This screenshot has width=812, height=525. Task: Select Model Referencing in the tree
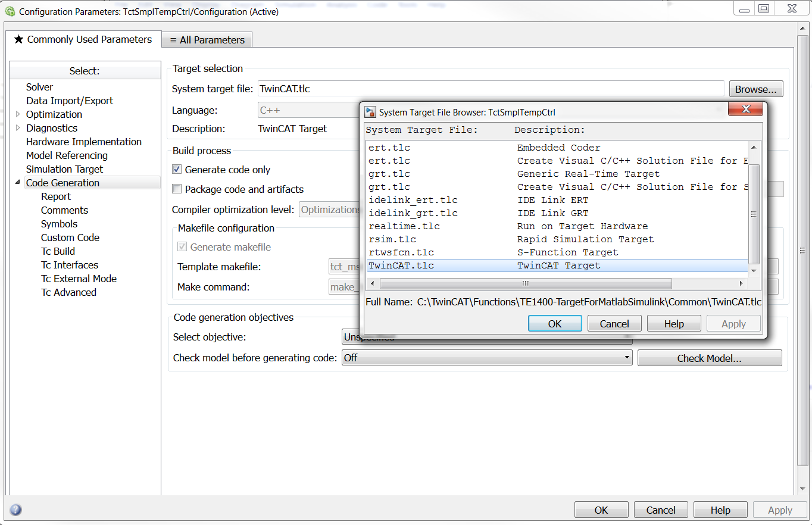[x=67, y=155]
